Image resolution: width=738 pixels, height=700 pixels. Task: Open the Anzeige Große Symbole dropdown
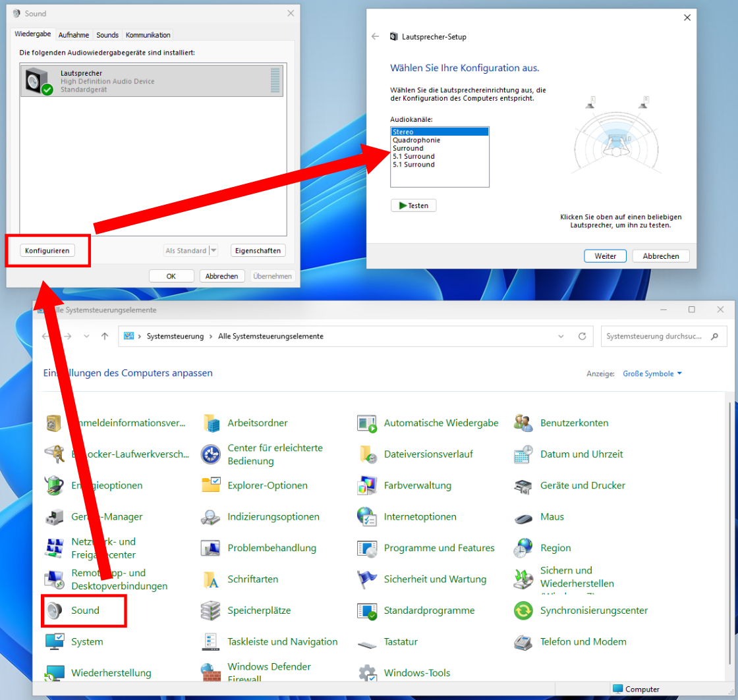coord(652,373)
